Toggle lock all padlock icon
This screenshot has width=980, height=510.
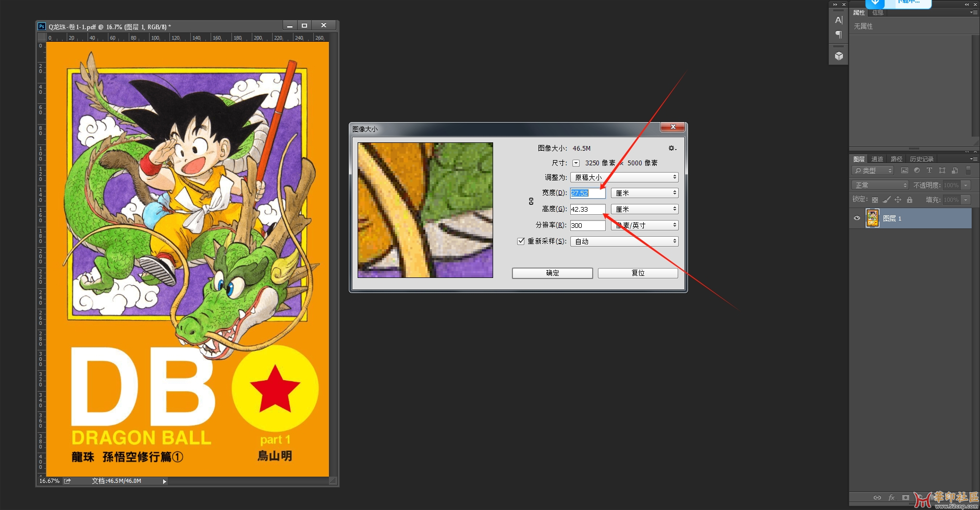[x=909, y=200]
